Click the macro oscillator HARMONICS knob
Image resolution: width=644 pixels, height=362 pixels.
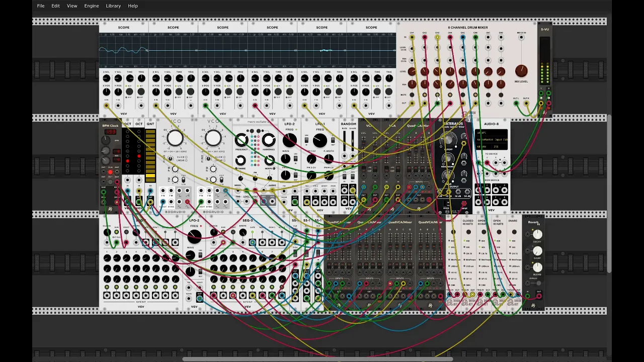coord(269,140)
